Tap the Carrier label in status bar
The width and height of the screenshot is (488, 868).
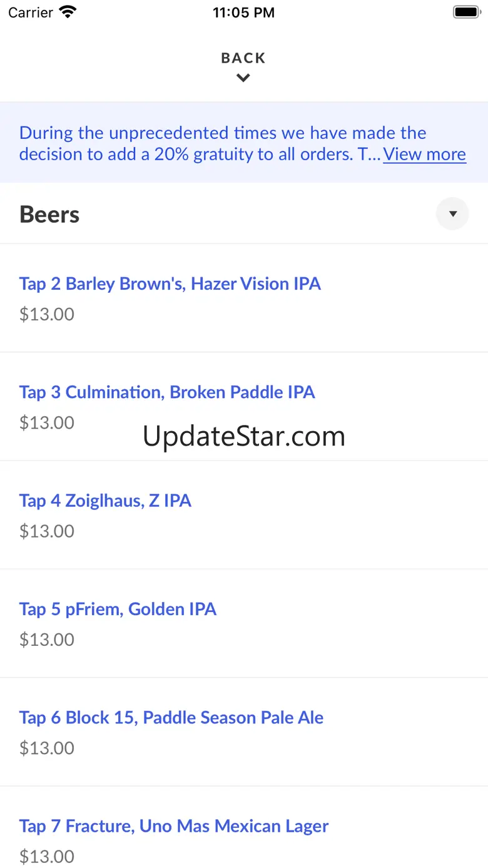(x=31, y=13)
